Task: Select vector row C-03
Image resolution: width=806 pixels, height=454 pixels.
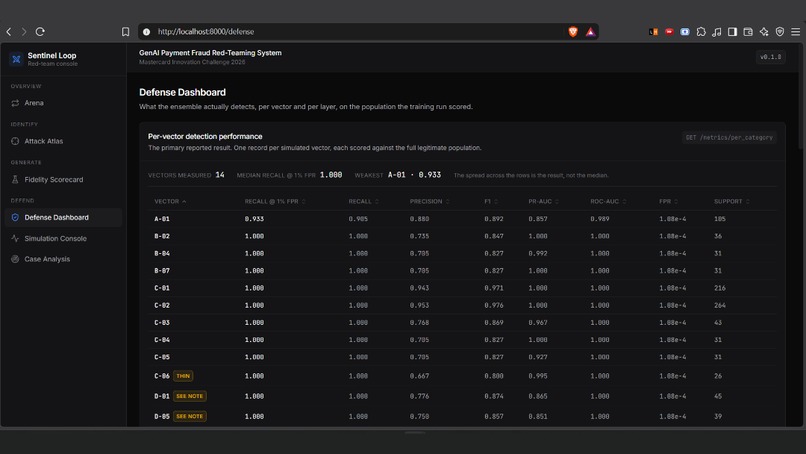Action: [x=462, y=323]
